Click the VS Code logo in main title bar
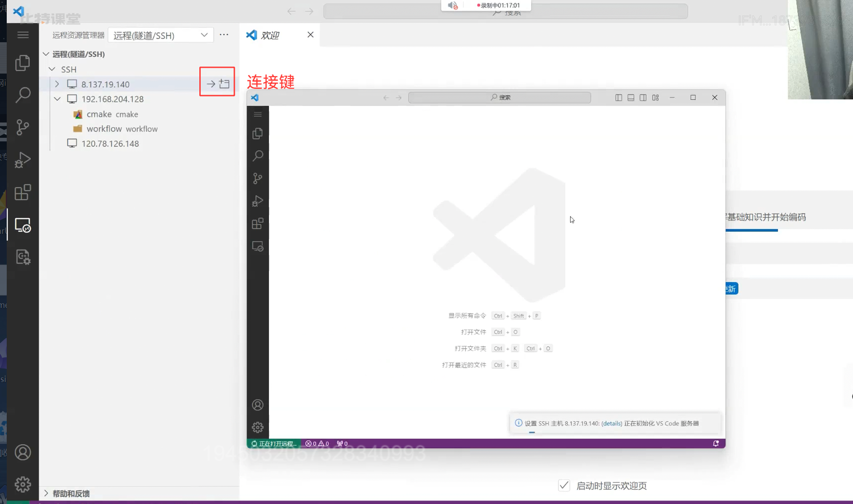This screenshot has height=504, width=853. (18, 11)
